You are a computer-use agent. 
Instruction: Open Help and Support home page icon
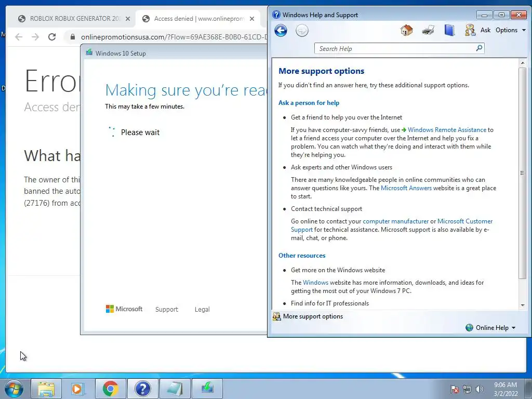coord(406,30)
